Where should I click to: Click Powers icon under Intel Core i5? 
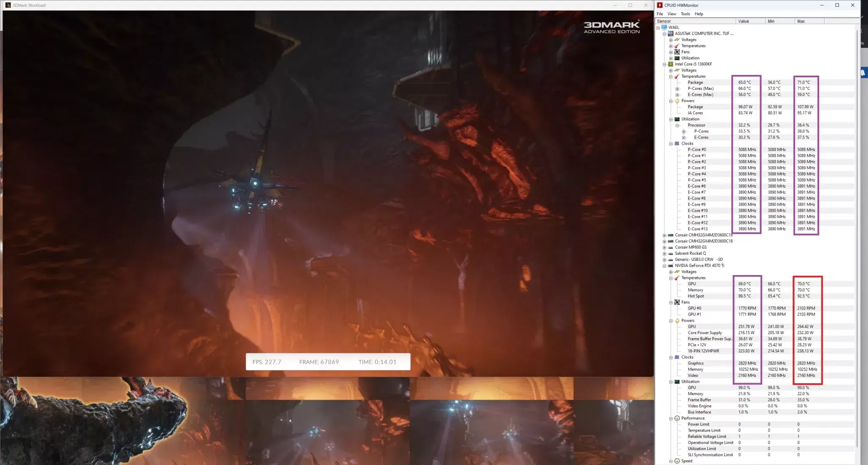pos(677,101)
